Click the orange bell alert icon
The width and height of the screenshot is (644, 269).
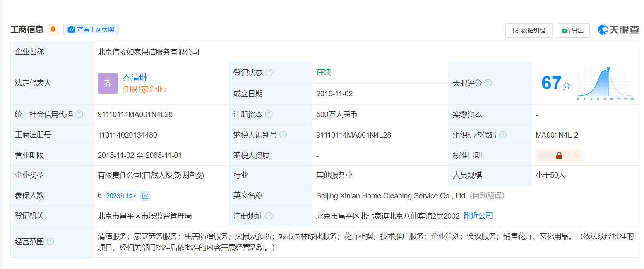click(x=53, y=29)
